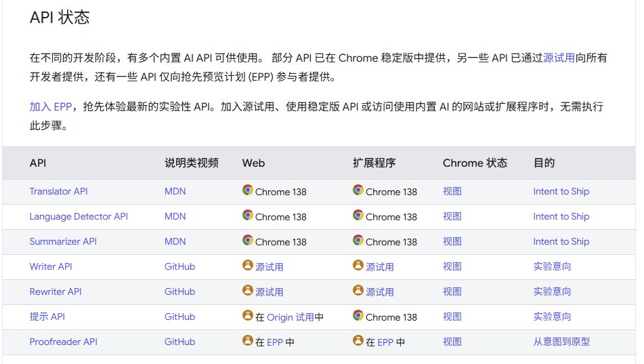
Task: Open 视图 status link for Translator API
Action: tap(452, 191)
